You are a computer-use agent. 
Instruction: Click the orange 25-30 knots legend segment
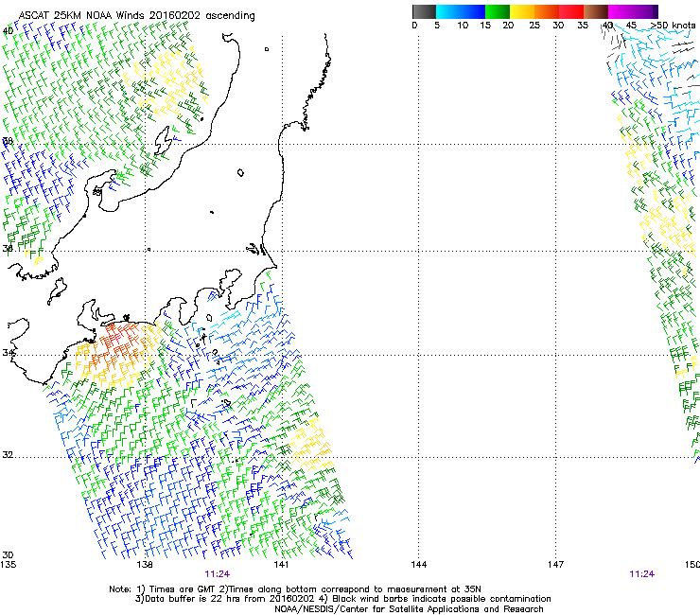point(547,11)
